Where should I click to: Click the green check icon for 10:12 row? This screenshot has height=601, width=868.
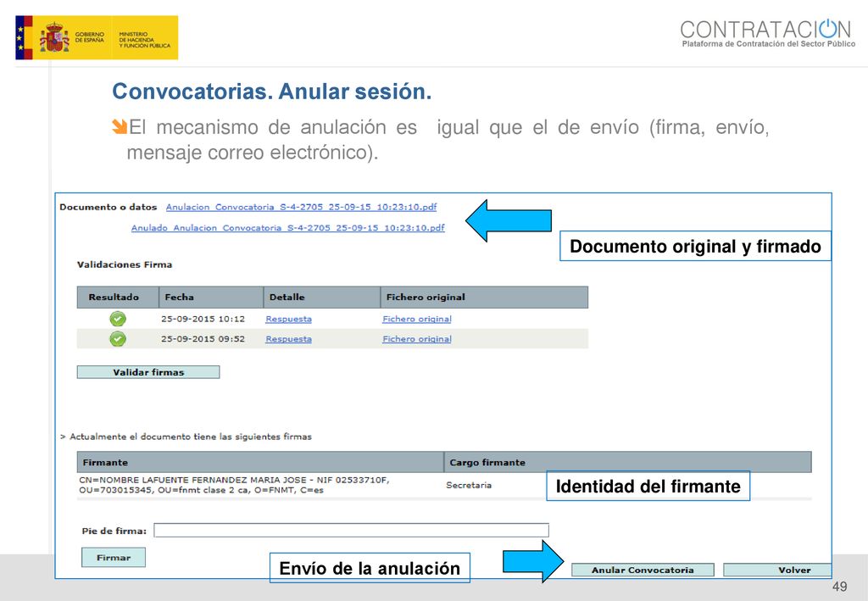pyautogui.click(x=117, y=319)
